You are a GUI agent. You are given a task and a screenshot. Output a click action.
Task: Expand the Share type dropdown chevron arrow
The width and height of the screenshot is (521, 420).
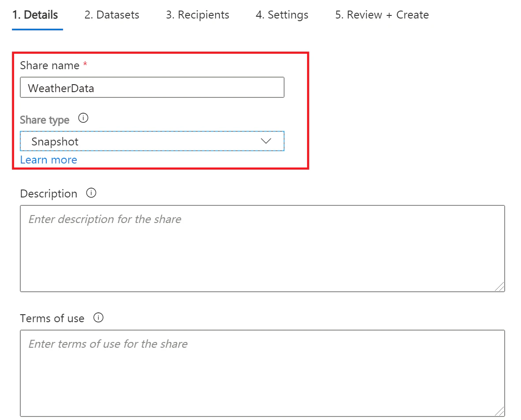tap(266, 141)
